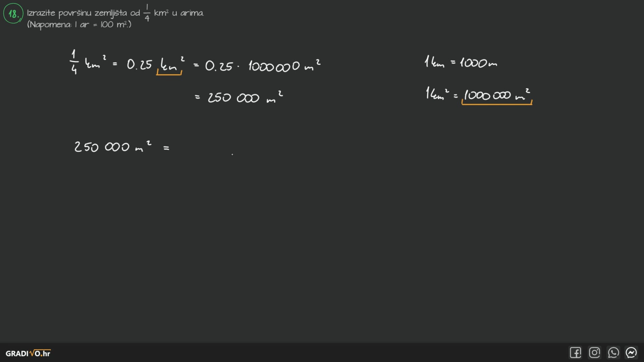Share via the WhatsApp icon
Image resolution: width=644 pixels, height=362 pixels.
pos(613,353)
